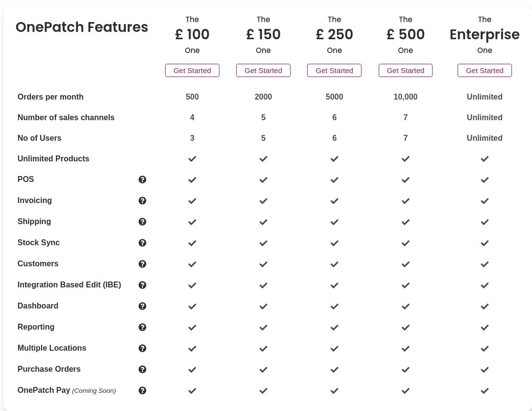
Task: Click Get Started for the £250 One plan
Action: tap(334, 70)
